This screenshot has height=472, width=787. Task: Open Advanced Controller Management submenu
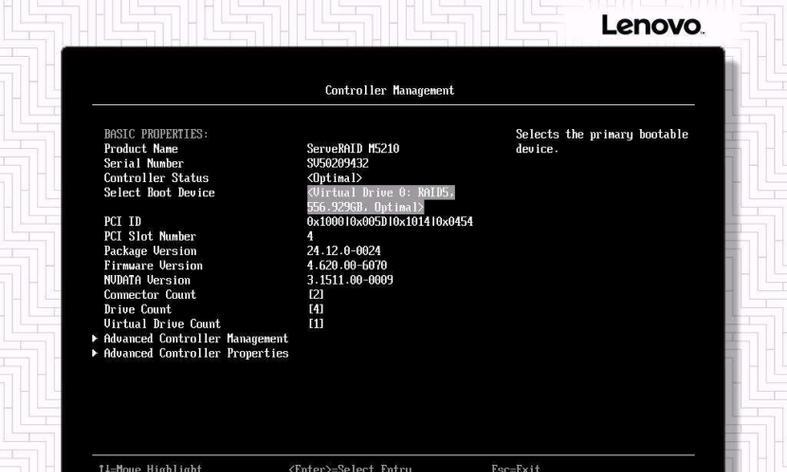[196, 339]
